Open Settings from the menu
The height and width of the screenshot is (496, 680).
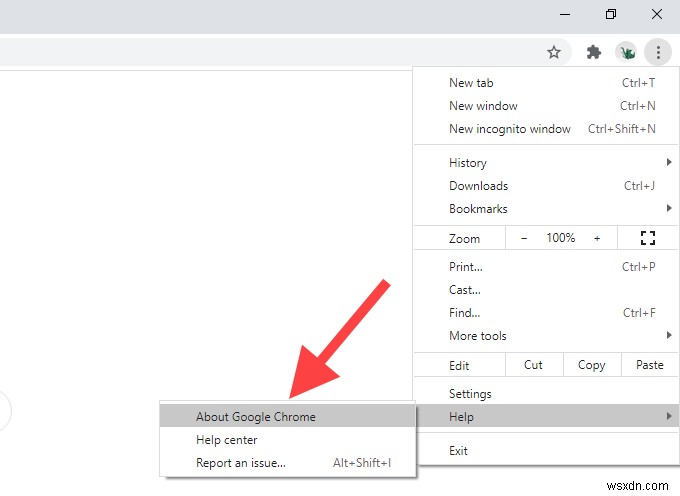coord(546,394)
